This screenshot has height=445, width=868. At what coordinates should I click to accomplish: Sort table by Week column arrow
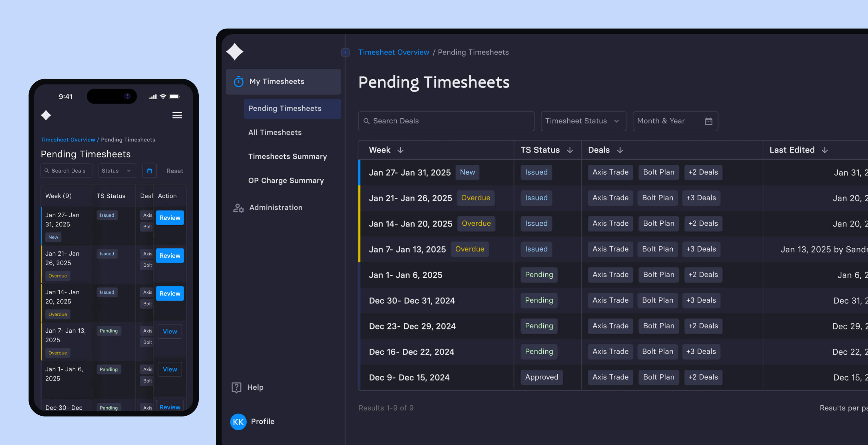[400, 150]
